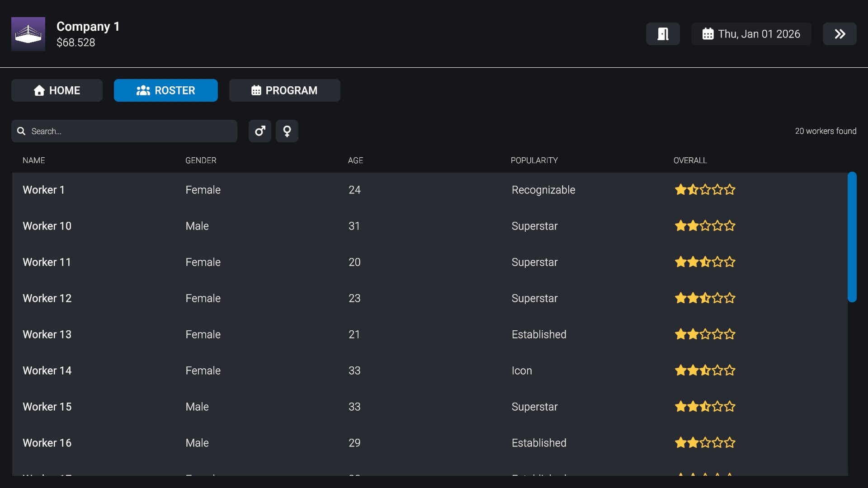Open the Thu, Jan 01 2026 date picker
This screenshot has width=868, height=488.
pos(751,33)
